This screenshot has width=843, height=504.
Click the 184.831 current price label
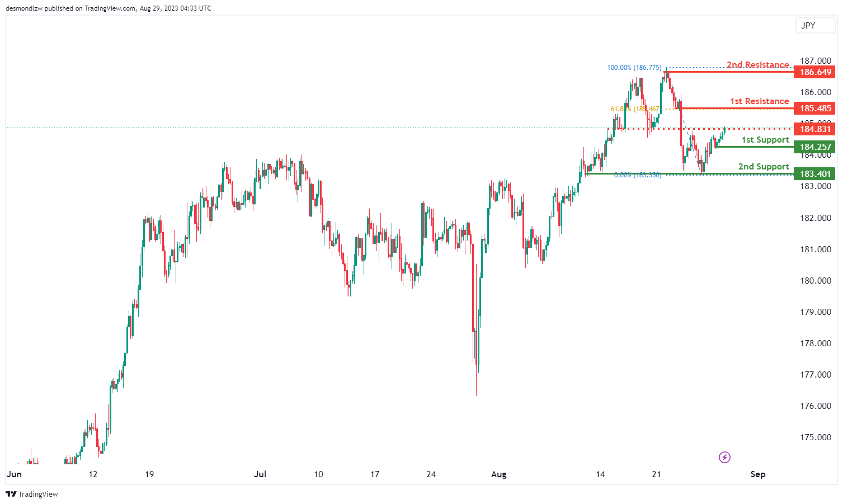(x=814, y=129)
